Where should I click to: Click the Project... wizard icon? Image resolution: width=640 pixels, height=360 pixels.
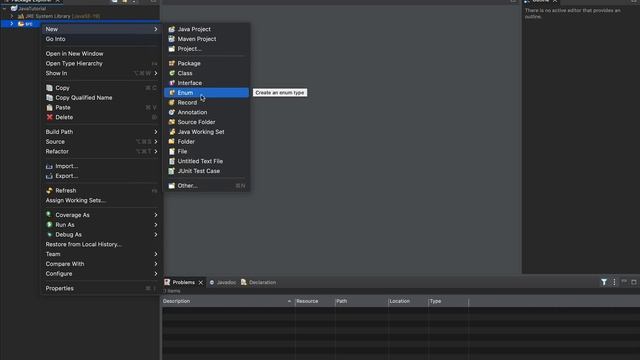pos(172,49)
